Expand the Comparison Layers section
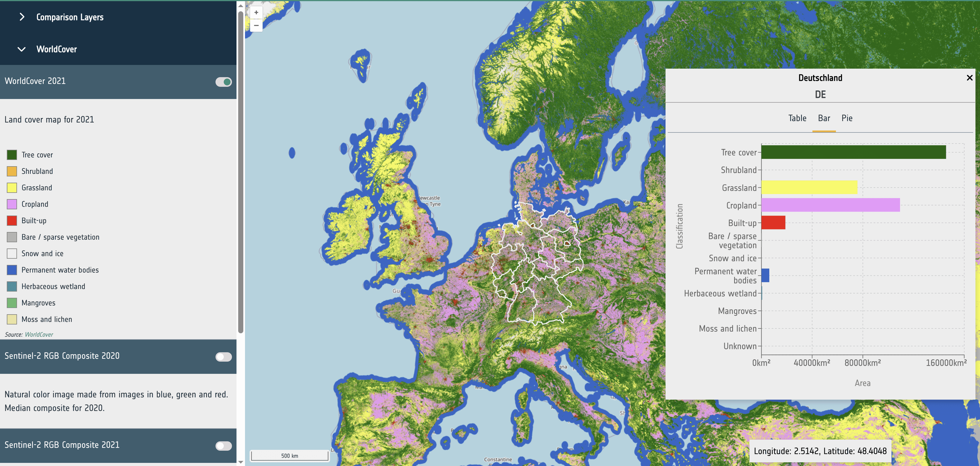This screenshot has height=466, width=980. [x=22, y=17]
